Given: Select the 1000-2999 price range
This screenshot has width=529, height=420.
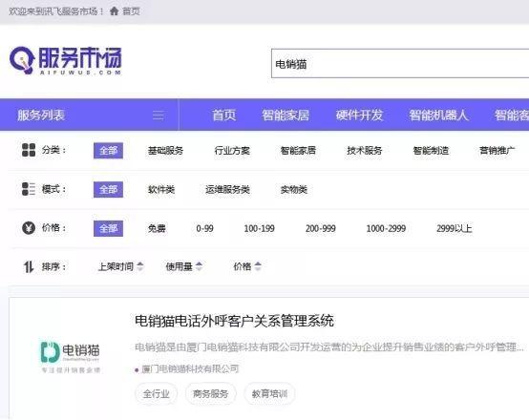Looking at the screenshot, I should point(386,229).
